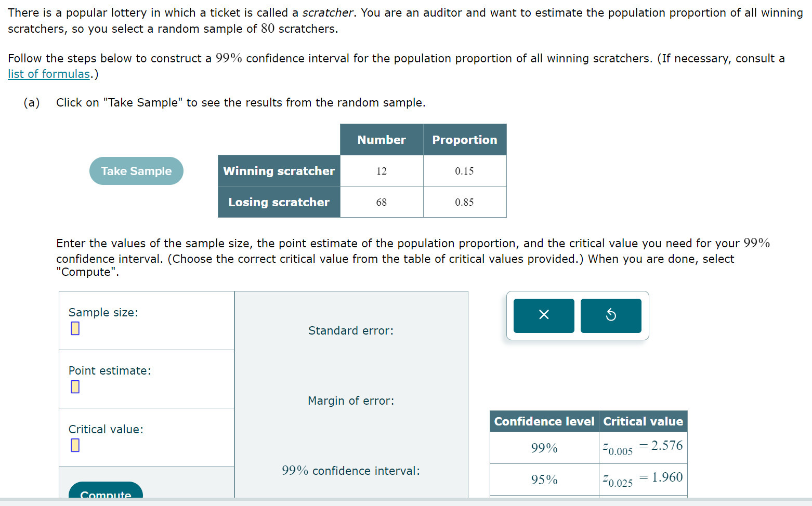Viewport: 812px width, 506px height.
Task: Click the Number column header
Action: coord(381,139)
